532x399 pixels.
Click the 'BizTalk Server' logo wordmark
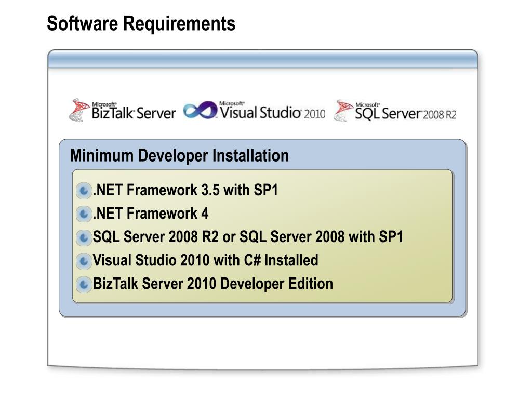coord(134,111)
